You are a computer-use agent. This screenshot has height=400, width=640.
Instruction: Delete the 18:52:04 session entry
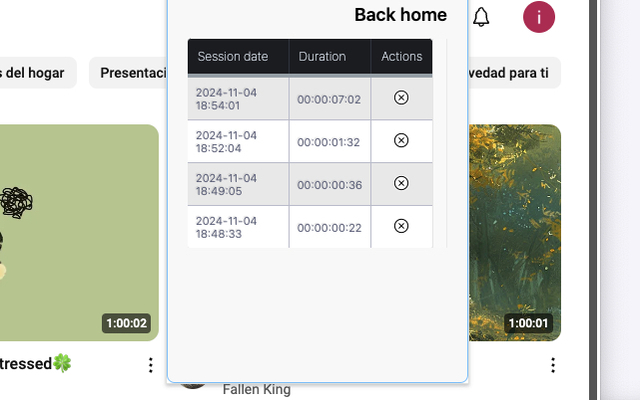pyautogui.click(x=401, y=141)
